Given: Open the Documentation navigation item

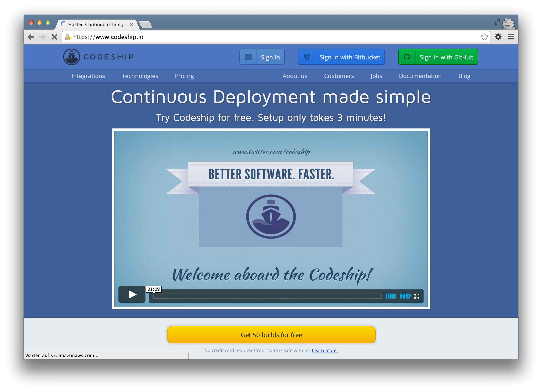Looking at the screenshot, I should tap(420, 76).
